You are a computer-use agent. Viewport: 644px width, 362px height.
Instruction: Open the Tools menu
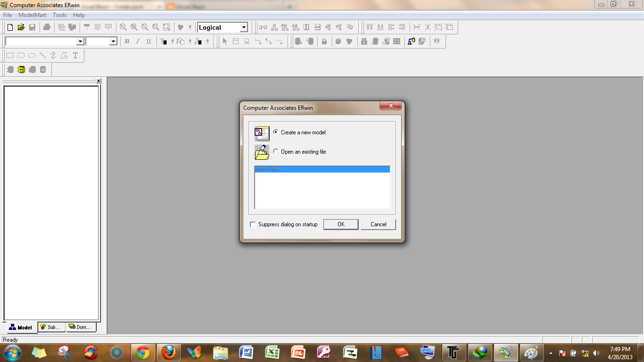[x=60, y=15]
